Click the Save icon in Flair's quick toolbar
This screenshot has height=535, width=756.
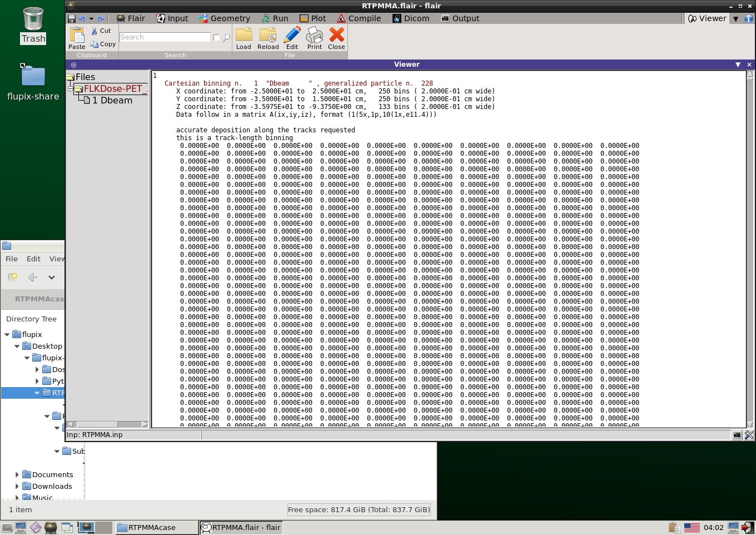tap(72, 18)
